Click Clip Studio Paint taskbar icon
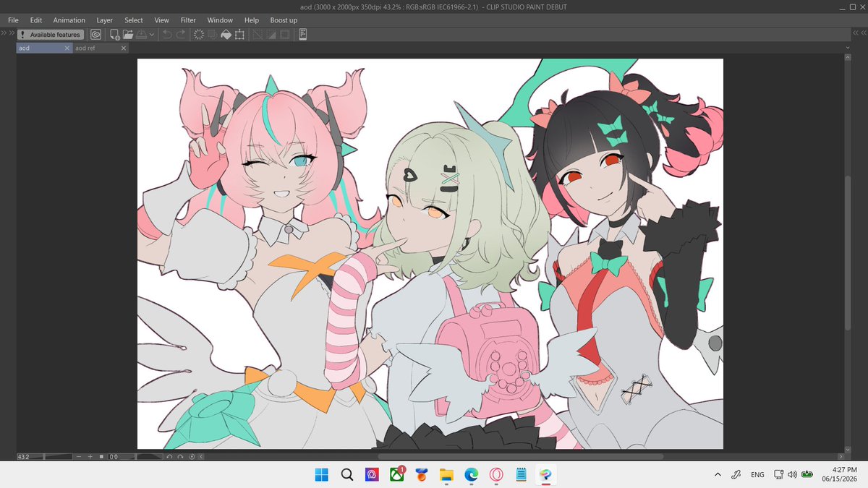868x488 pixels. (546, 475)
